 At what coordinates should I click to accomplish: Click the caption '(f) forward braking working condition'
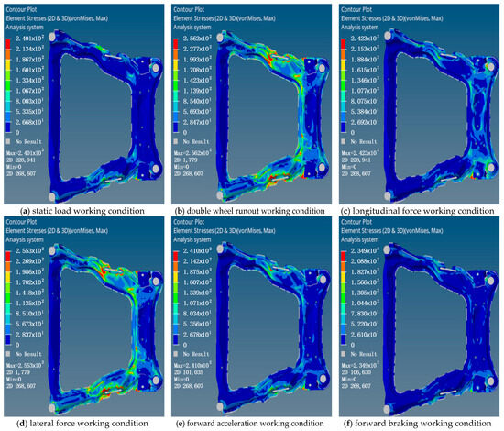click(417, 424)
